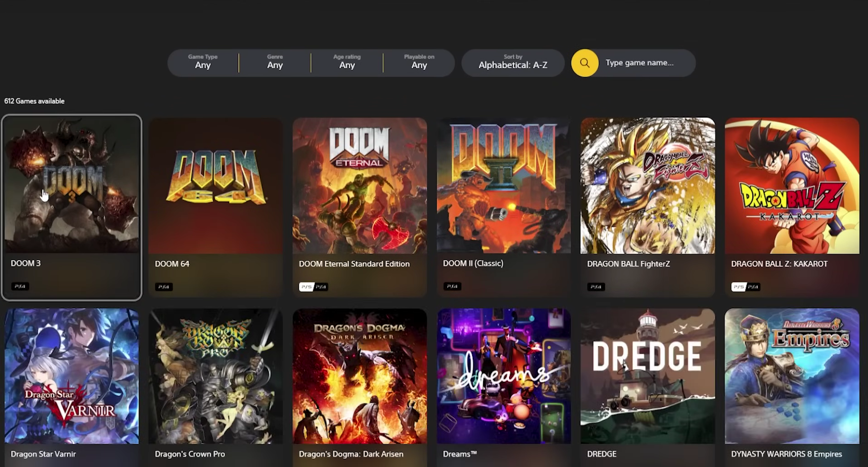The width and height of the screenshot is (868, 467).
Task: Click the PS4 badge on DOOM 64
Action: point(164,287)
